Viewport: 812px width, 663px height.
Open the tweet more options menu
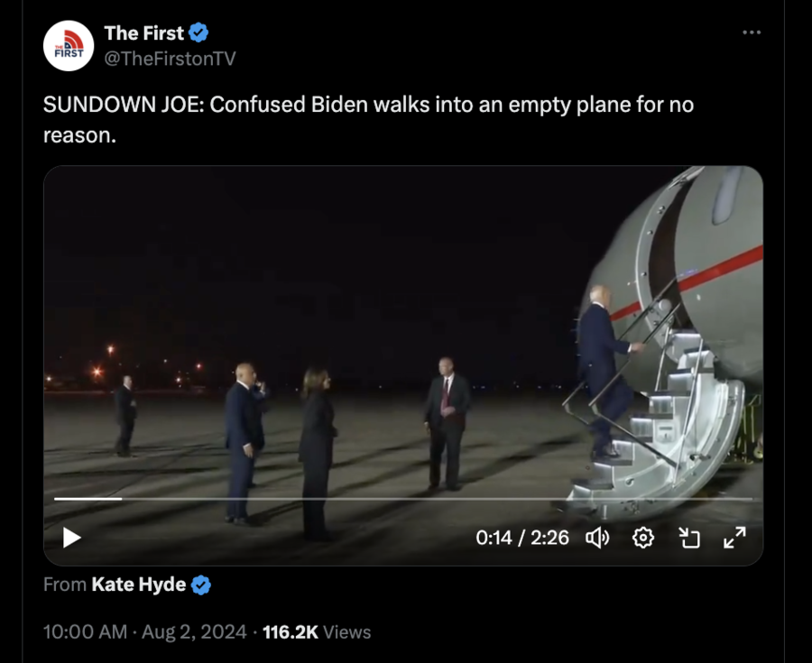[752, 32]
